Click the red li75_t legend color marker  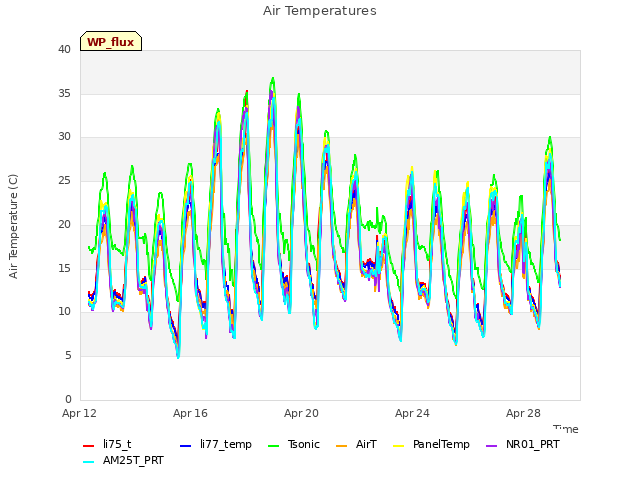[89, 446]
